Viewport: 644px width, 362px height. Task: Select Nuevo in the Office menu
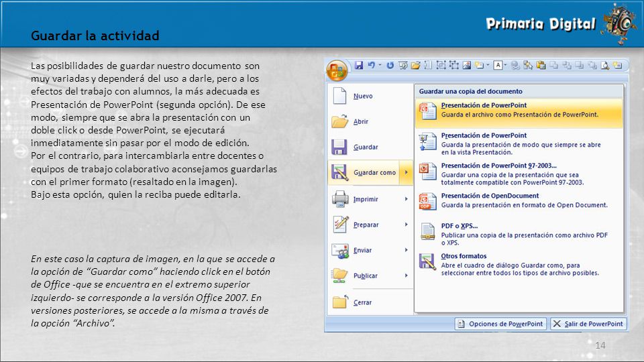370,96
